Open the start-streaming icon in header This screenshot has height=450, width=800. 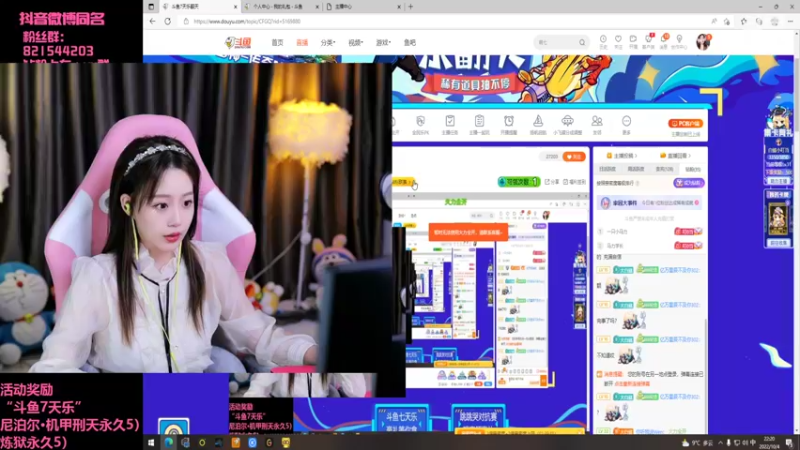(633, 41)
